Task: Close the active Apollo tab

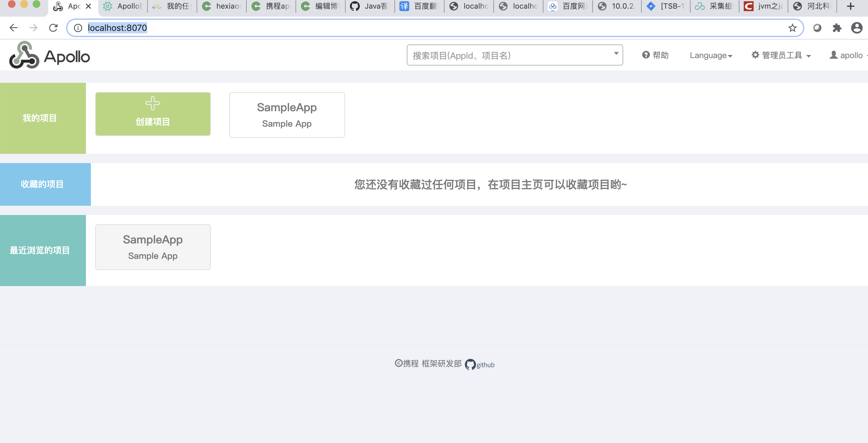Action: pos(88,6)
